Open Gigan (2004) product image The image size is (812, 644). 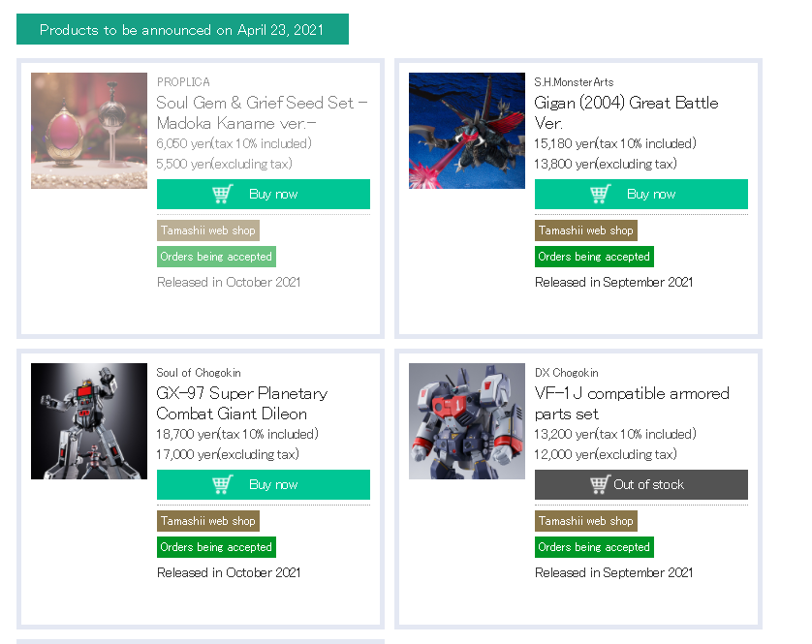(x=467, y=131)
